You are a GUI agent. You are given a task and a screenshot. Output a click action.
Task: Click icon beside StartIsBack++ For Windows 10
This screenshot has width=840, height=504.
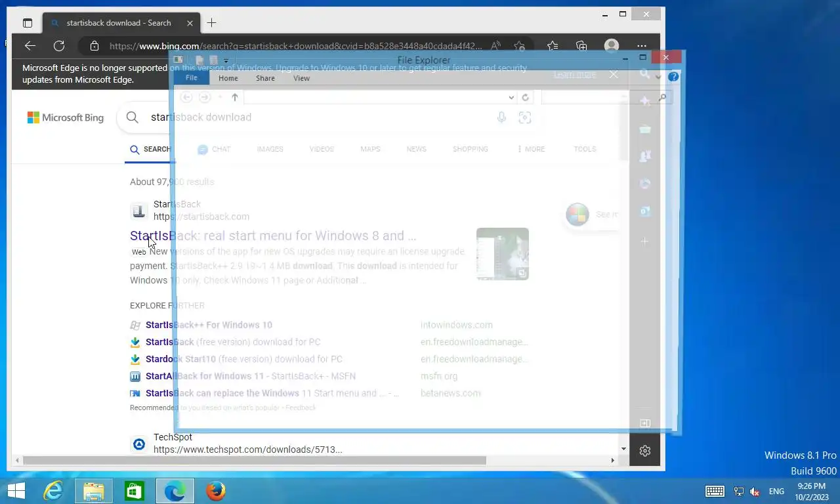click(x=135, y=325)
